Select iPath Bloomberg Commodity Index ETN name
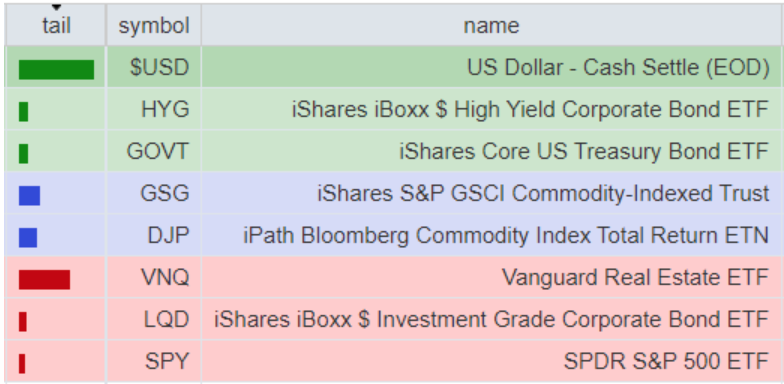The image size is (784, 384). point(506,235)
